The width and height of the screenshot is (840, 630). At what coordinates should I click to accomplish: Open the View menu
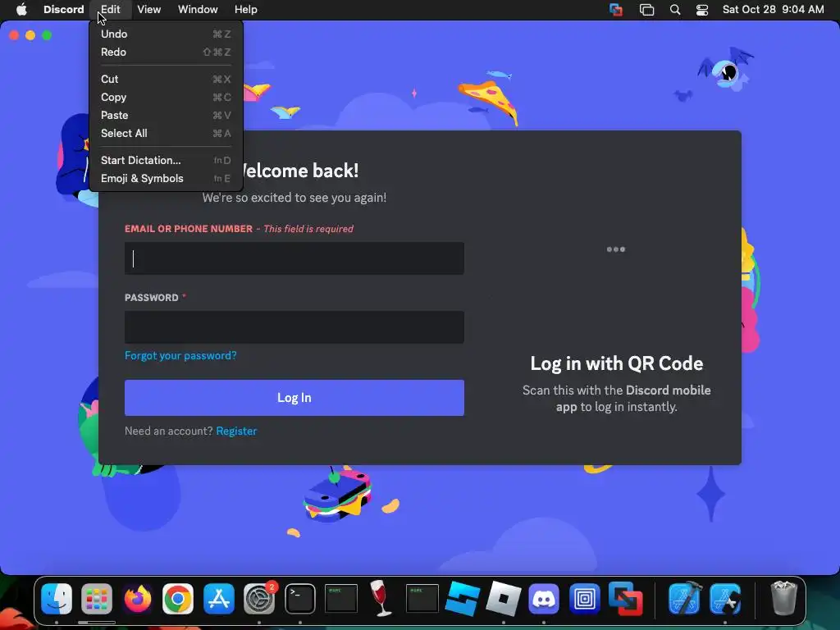click(x=149, y=9)
